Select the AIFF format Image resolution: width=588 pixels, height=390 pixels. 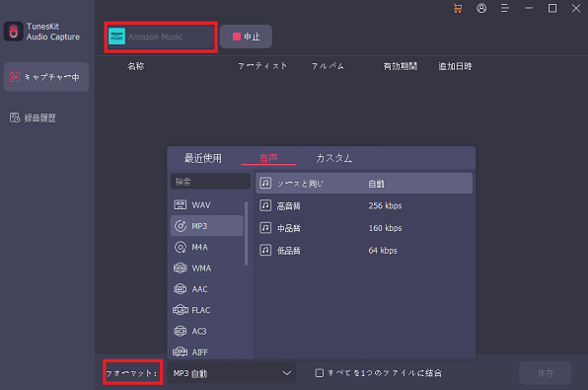coord(207,351)
